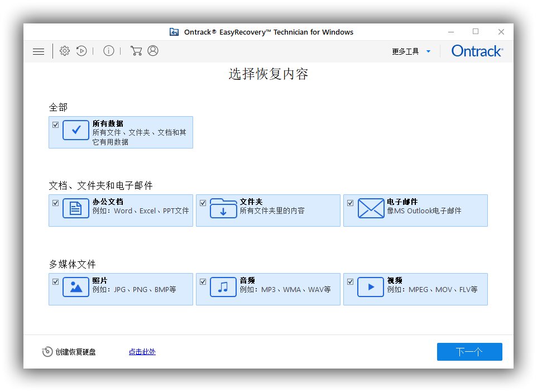Image resolution: width=537 pixels, height=392 pixels.
Task: Click 像MS Outlook电子邮件 description
Action: [x=424, y=211]
